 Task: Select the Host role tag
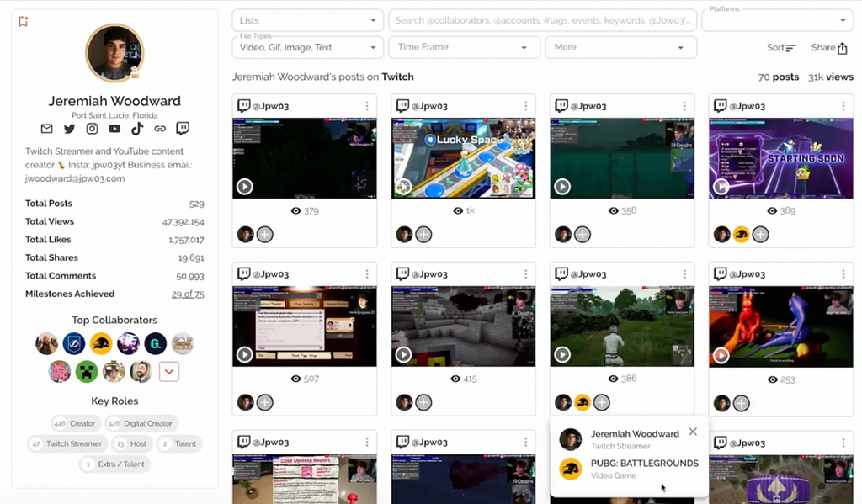[131, 443]
